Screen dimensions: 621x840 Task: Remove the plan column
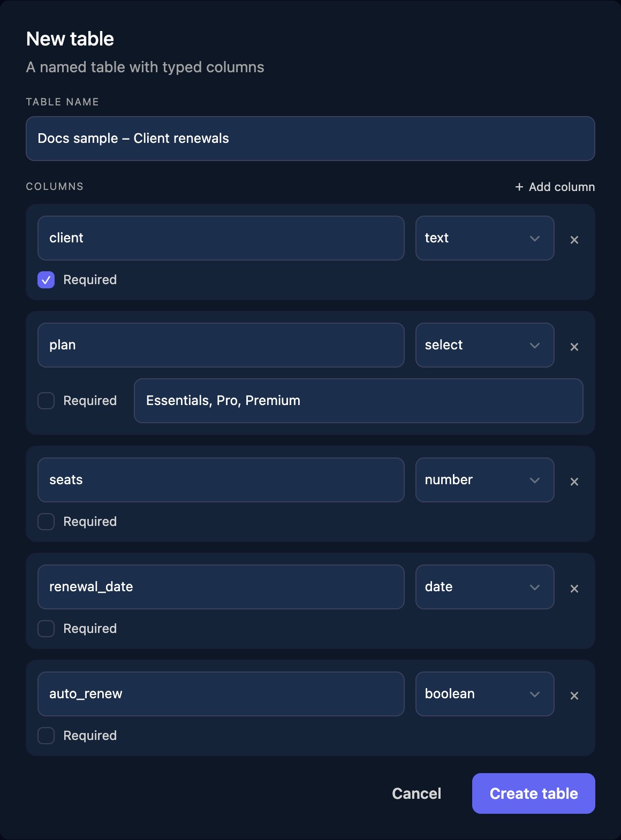[574, 347]
